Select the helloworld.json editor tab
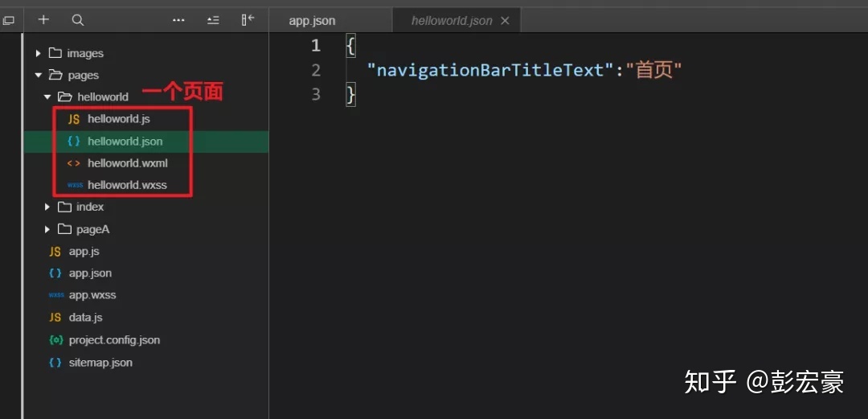The height and width of the screenshot is (419, 868). point(451,21)
